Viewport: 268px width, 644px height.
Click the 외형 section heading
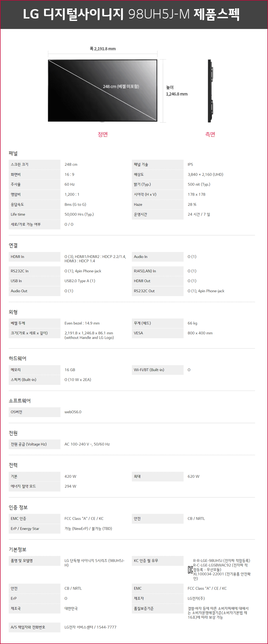pos(13,312)
